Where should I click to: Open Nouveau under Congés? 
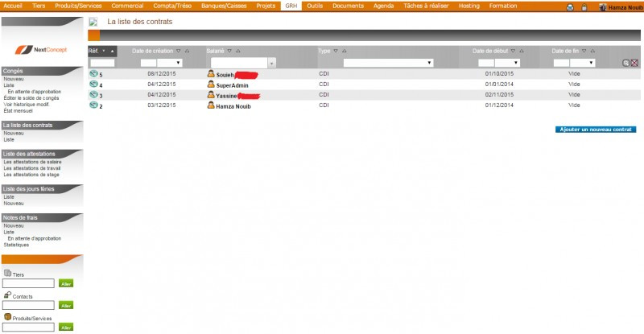pos(14,79)
